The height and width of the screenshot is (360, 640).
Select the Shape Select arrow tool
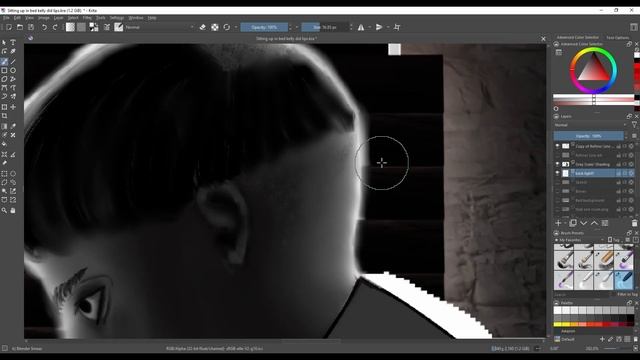[x=4, y=42]
